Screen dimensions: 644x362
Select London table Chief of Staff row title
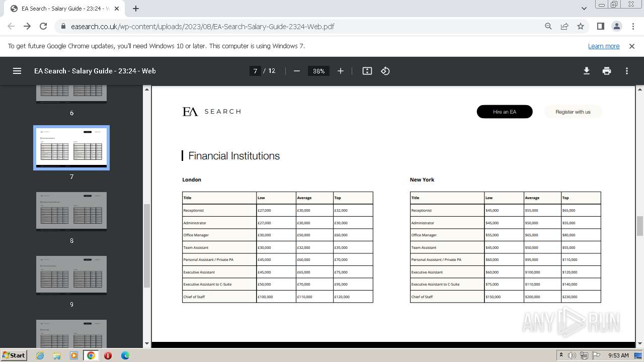pyautogui.click(x=194, y=297)
